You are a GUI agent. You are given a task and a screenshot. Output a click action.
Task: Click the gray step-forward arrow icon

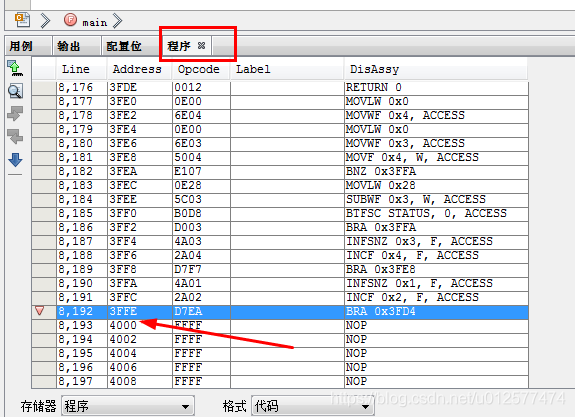pyautogui.click(x=15, y=113)
